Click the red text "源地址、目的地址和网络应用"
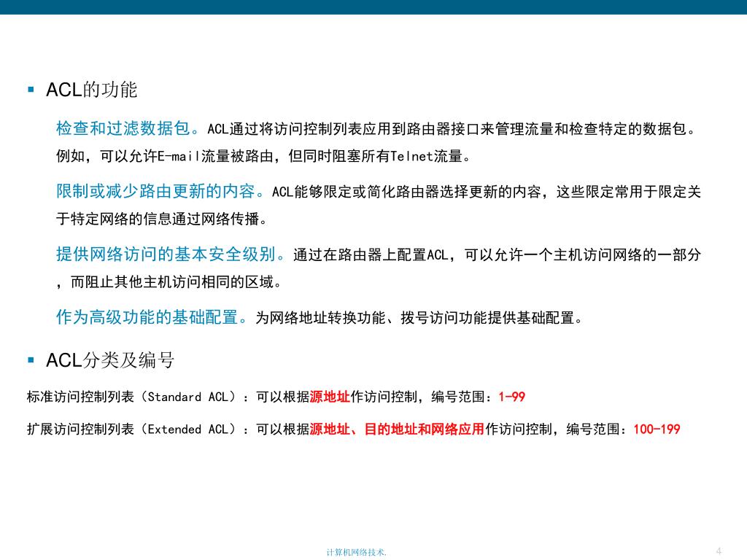 click(397, 429)
